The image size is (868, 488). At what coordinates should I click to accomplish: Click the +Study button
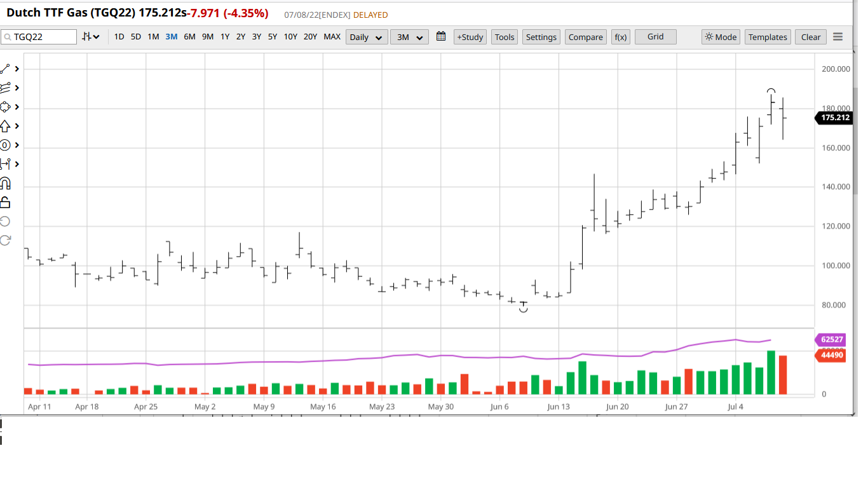470,37
